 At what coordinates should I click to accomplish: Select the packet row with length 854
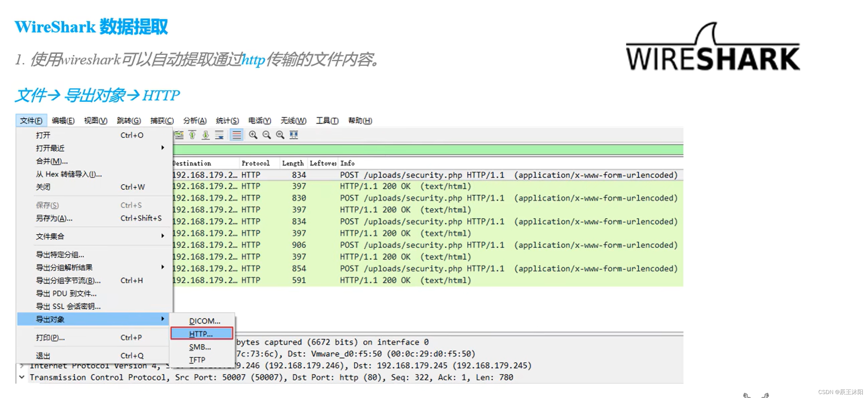click(428, 269)
